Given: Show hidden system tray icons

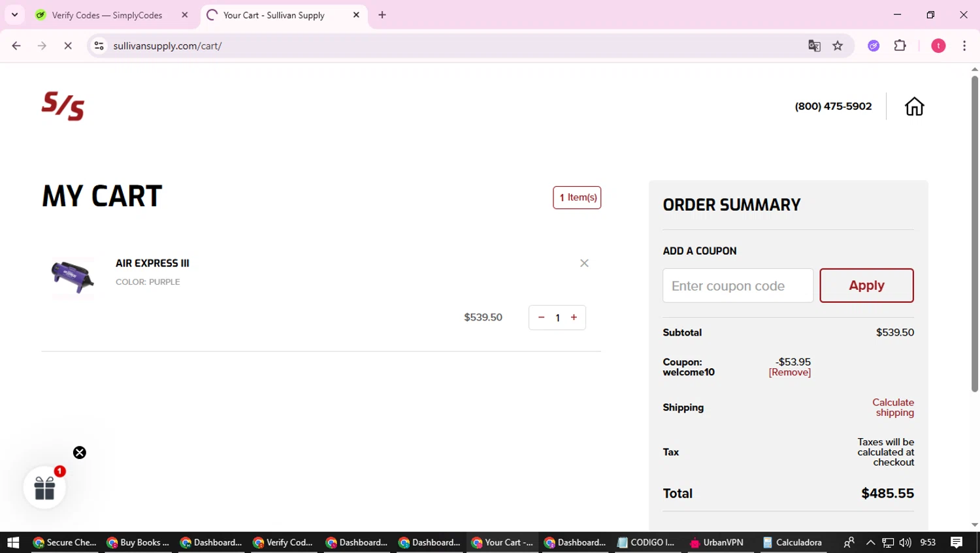Looking at the screenshot, I should tap(870, 543).
